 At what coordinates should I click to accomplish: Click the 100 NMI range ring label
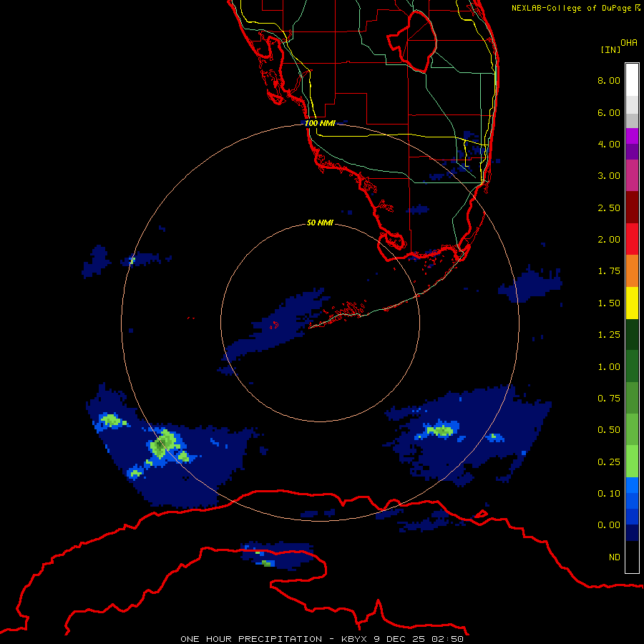[x=320, y=123]
